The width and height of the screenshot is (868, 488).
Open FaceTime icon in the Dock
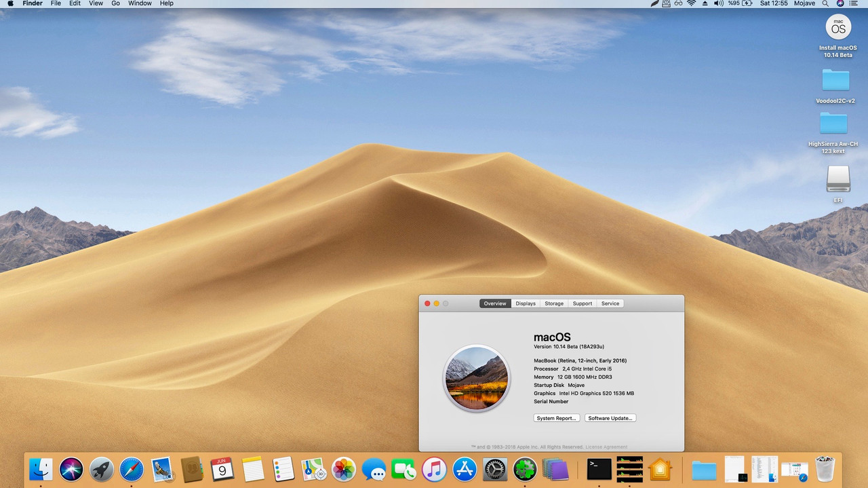click(404, 469)
